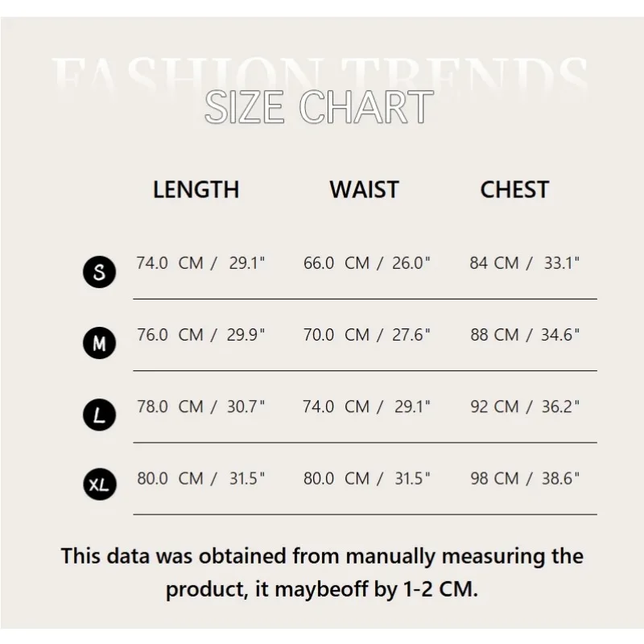Click the LENGTH column header
644x644 pixels.
point(196,190)
